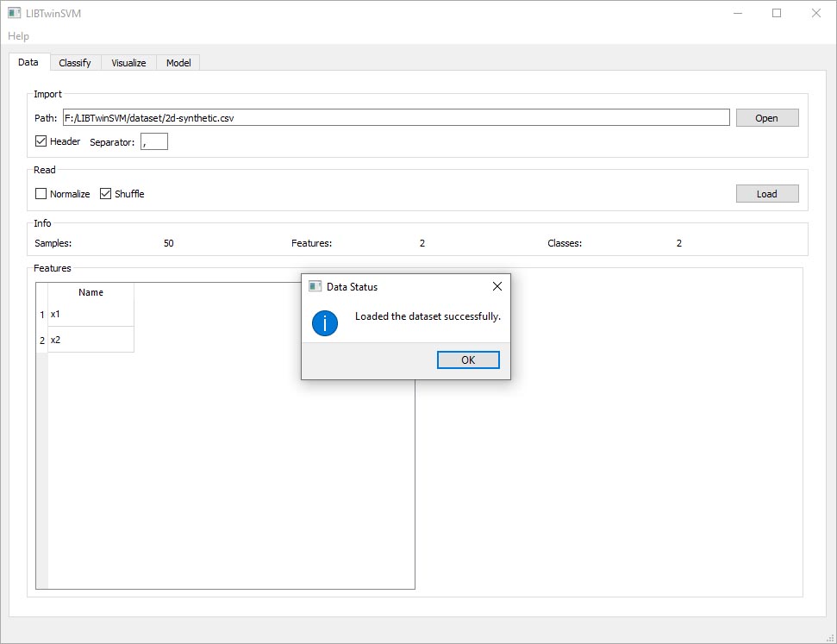The width and height of the screenshot is (837, 644).
Task: Maximize the LIBTwinSVM window
Action: click(777, 13)
